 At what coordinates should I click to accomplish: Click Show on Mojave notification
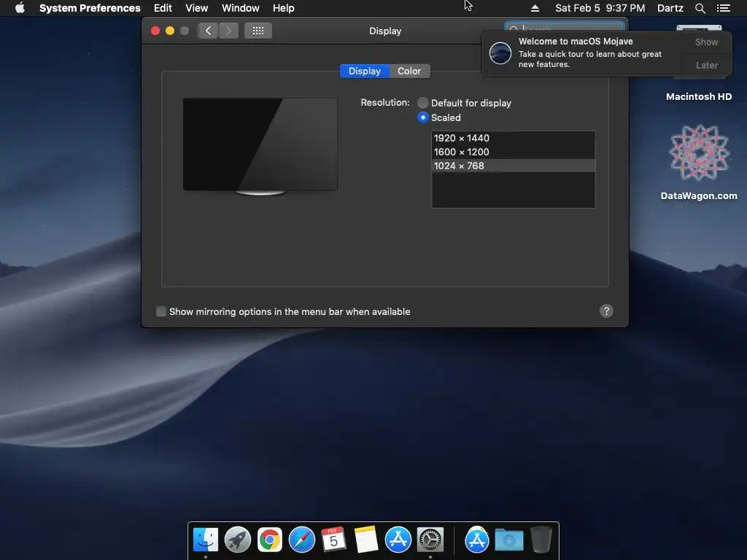pos(706,42)
